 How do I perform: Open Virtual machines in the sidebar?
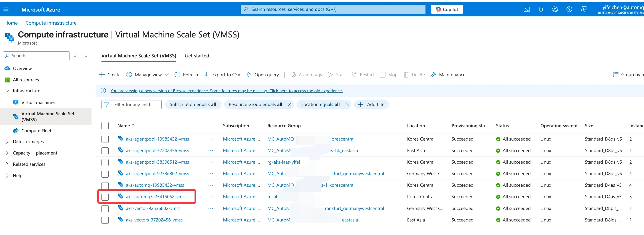pos(38,102)
